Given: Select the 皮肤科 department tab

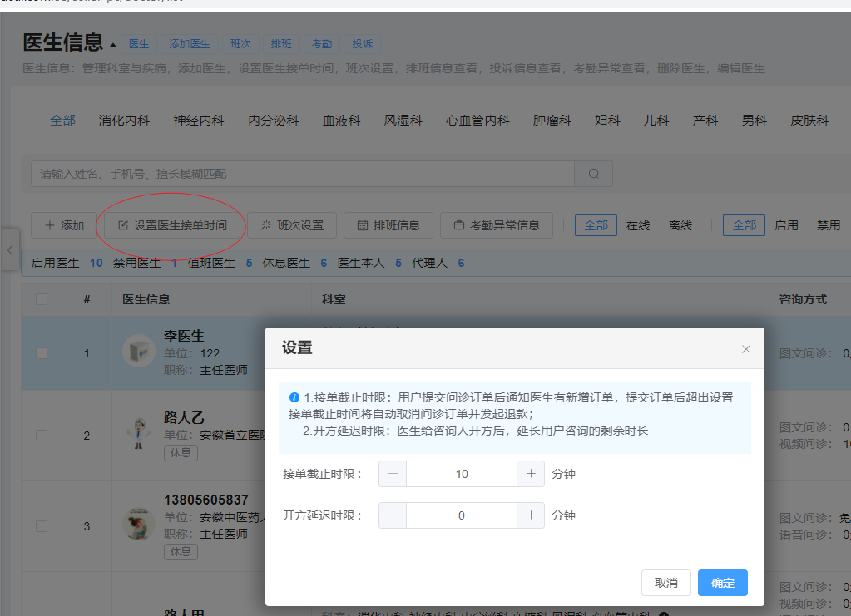Looking at the screenshot, I should (809, 121).
